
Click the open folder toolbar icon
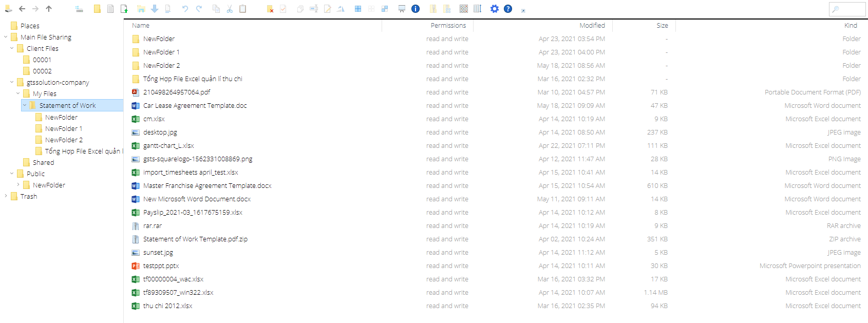click(141, 9)
